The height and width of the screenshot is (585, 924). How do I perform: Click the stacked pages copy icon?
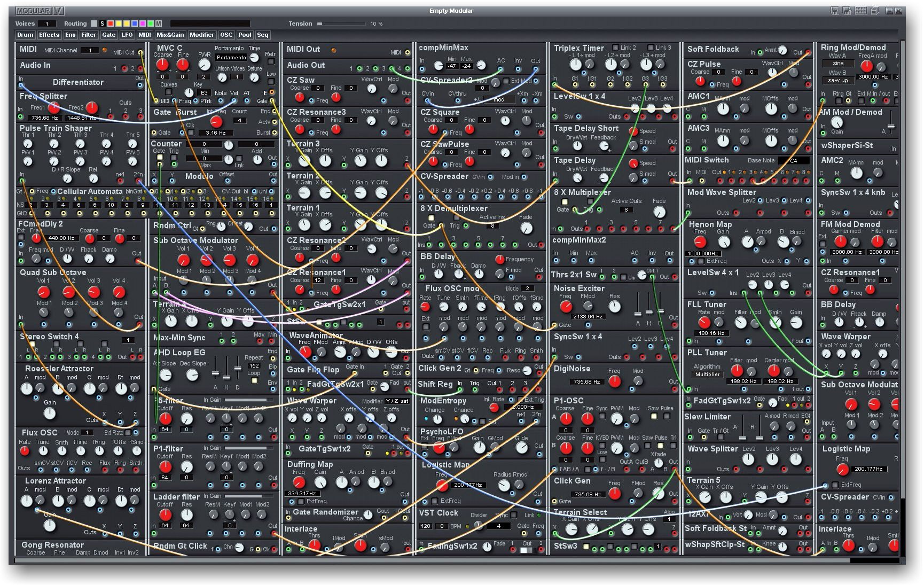click(874, 11)
